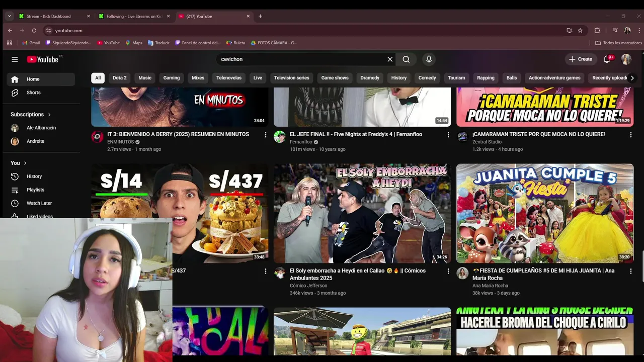Screen dimensions: 644x362
Task: Open options for the S/437 panettone video
Action: (266, 271)
